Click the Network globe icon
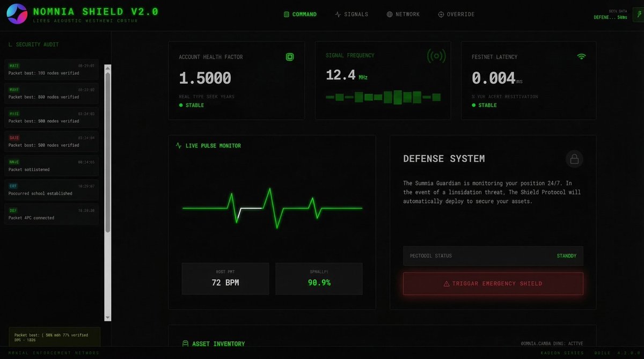This screenshot has height=359, width=644. 390,14
